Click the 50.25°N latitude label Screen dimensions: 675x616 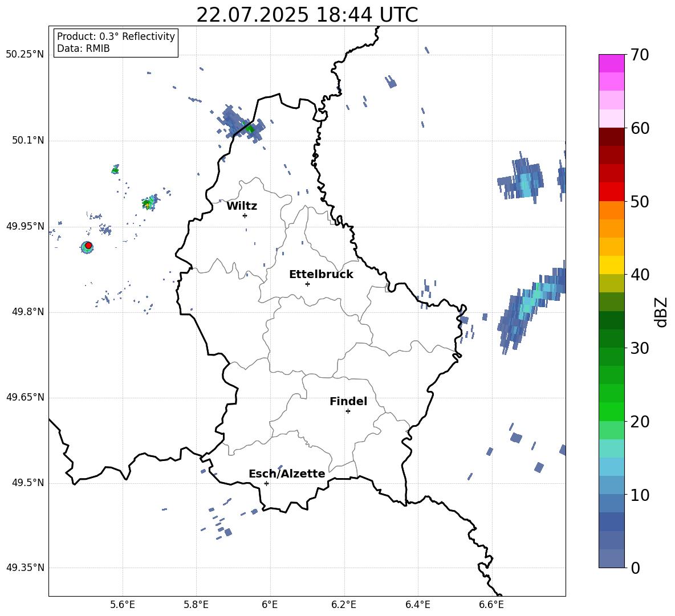(x=25, y=55)
